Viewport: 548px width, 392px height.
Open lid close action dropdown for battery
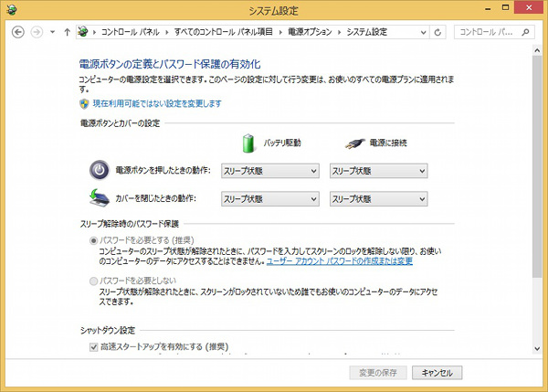270,199
